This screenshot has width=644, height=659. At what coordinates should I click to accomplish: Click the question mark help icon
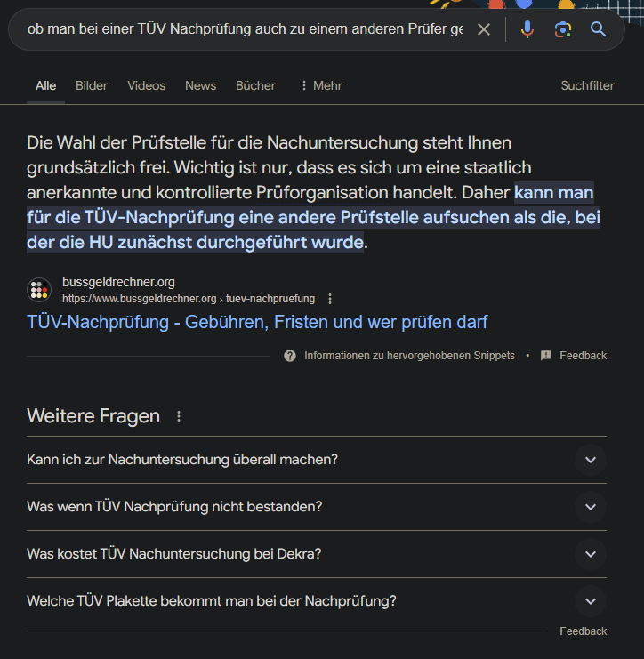(x=290, y=356)
